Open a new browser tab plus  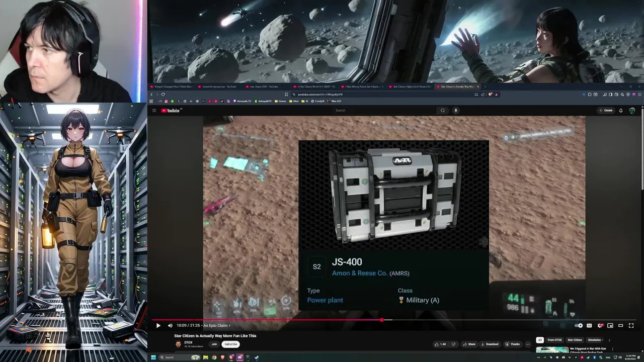click(485, 86)
